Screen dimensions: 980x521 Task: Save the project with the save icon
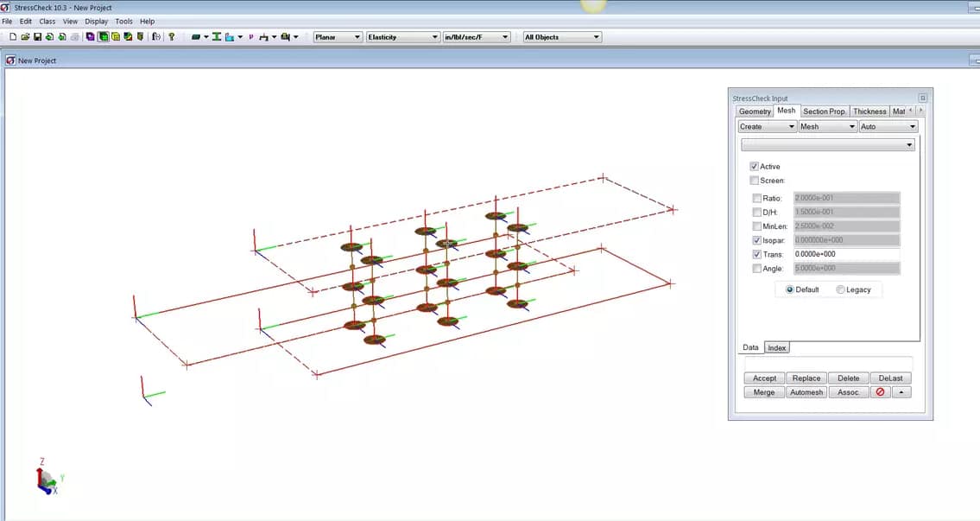[37, 37]
